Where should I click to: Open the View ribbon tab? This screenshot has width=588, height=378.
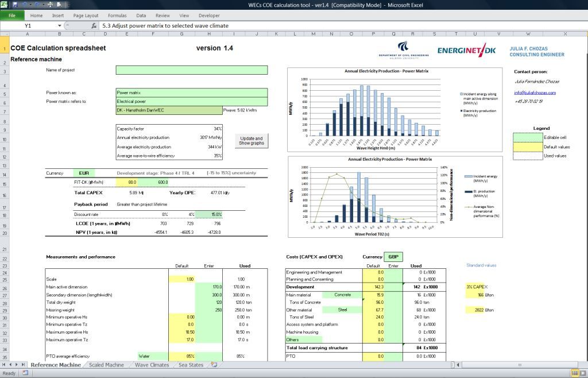pos(184,16)
